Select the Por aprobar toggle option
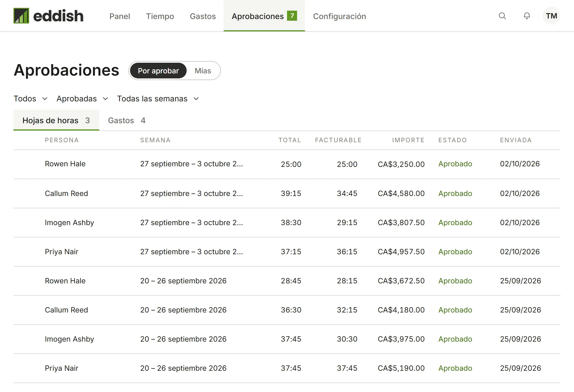This screenshot has height=392, width=574. pyautogui.click(x=158, y=71)
